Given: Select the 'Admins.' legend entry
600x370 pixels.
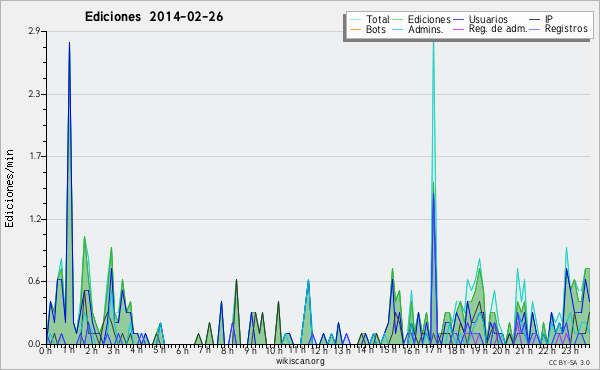Looking at the screenshot, I should [426, 29].
